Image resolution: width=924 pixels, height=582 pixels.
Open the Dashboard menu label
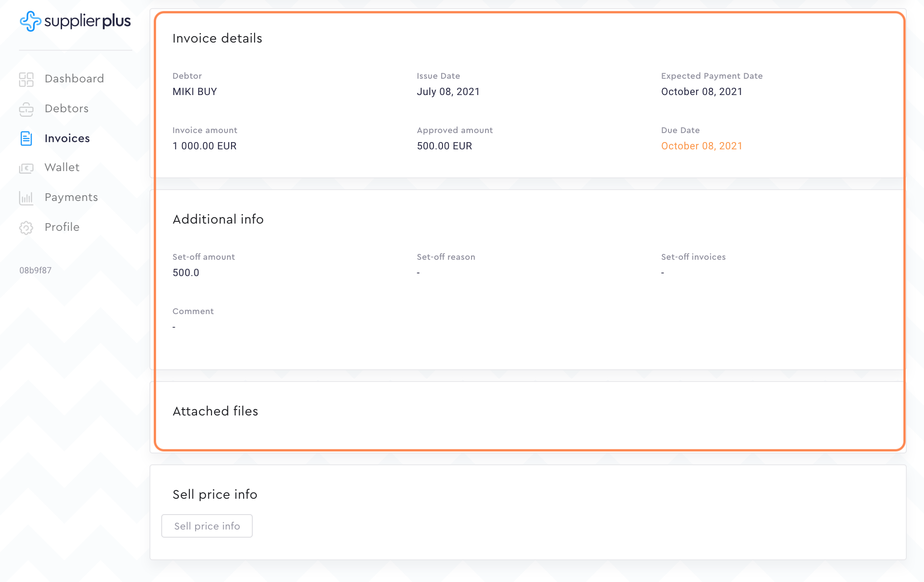click(74, 79)
